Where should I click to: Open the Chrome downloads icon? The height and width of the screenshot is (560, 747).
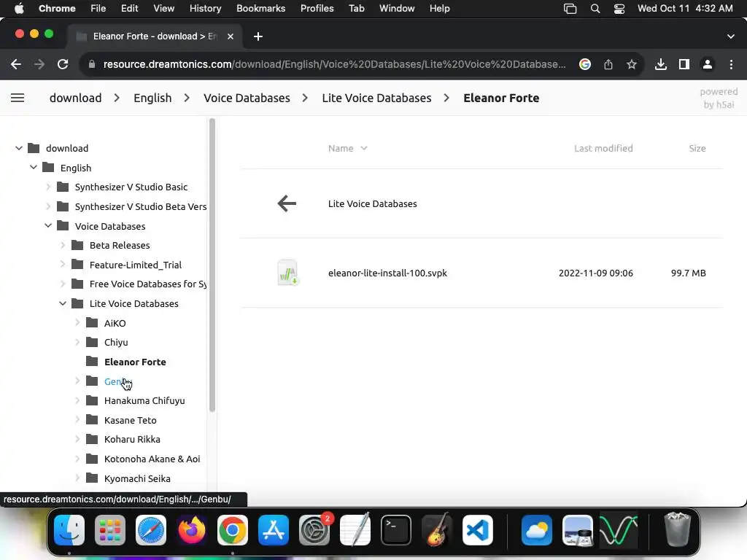661,64
